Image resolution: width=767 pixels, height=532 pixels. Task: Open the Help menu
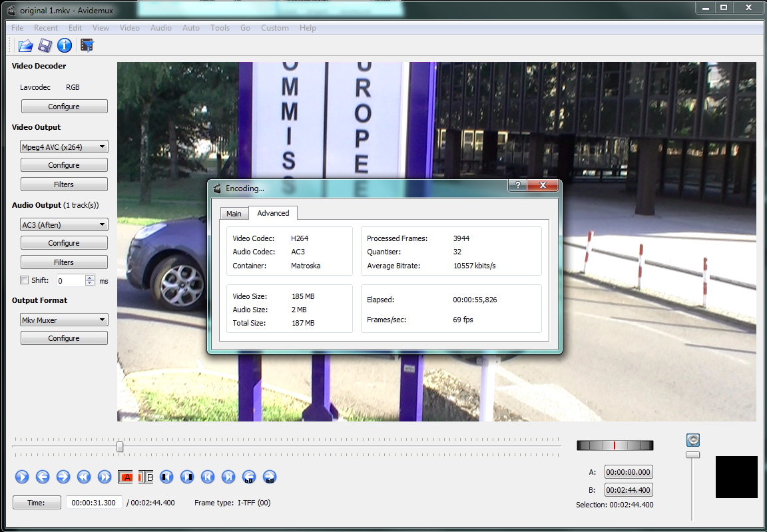(x=308, y=28)
